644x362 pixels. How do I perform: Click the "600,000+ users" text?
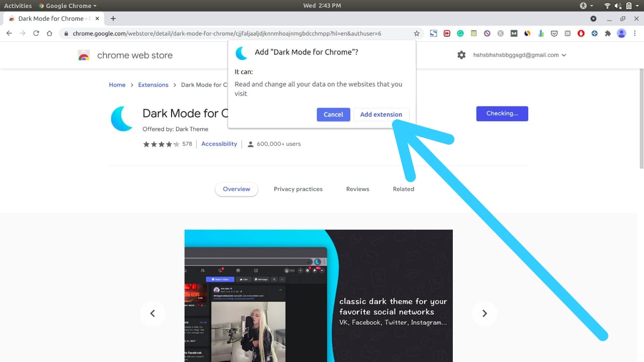tap(279, 144)
